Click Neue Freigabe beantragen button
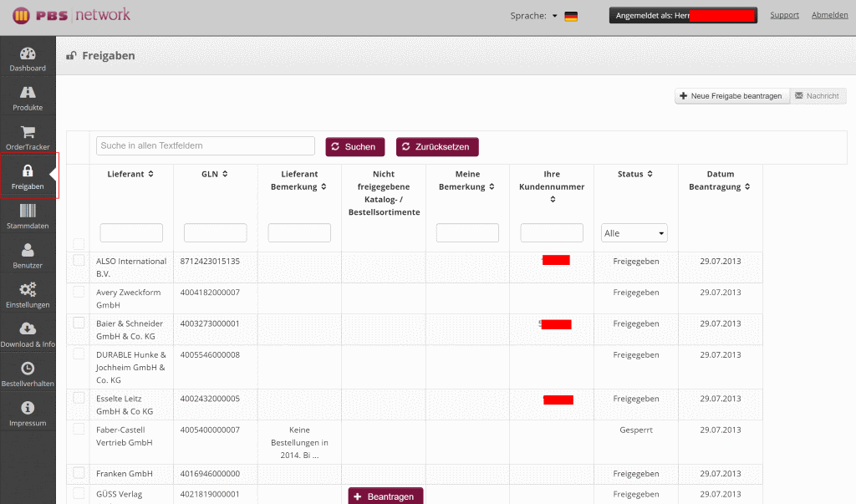 pos(731,96)
